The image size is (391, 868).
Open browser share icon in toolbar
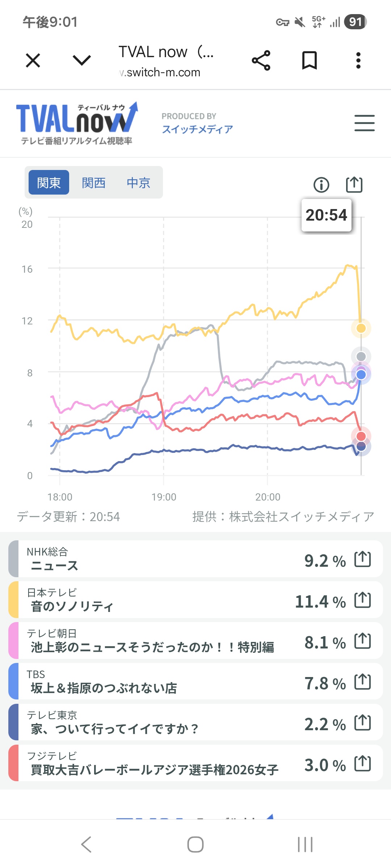[261, 60]
